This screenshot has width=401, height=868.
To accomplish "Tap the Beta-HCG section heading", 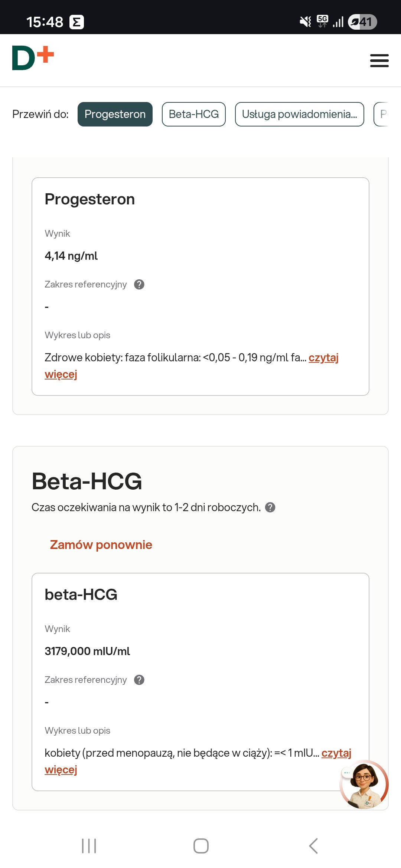I will pyautogui.click(x=87, y=481).
